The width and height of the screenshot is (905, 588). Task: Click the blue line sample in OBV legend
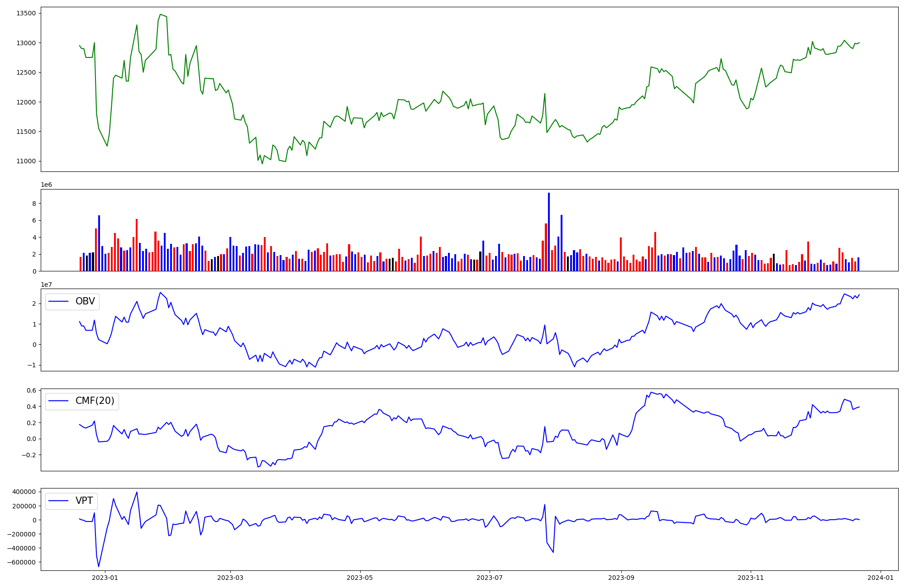[58, 301]
